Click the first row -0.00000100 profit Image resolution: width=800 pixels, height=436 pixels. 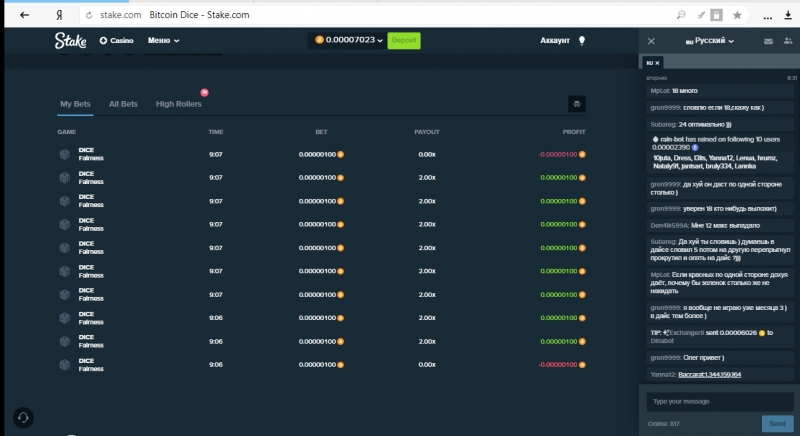point(558,155)
